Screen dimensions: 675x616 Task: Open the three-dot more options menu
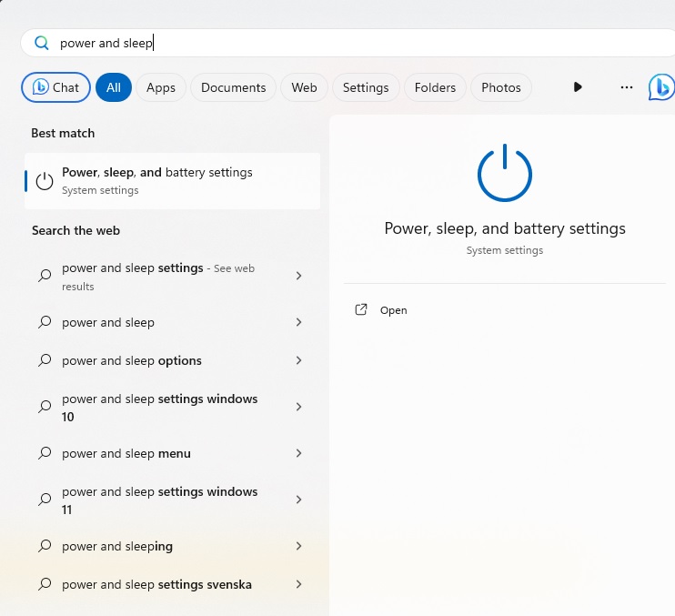point(627,87)
